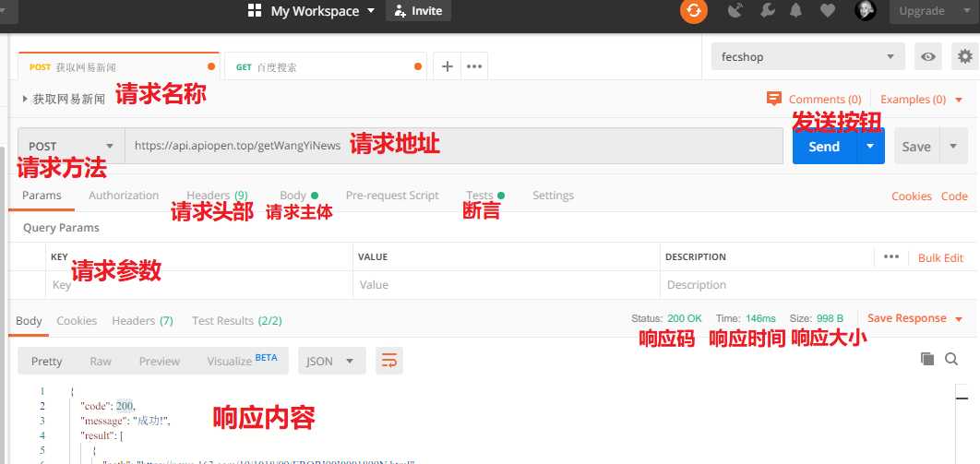
Task: Open the Test Results (2/2) tab
Action: (237, 321)
